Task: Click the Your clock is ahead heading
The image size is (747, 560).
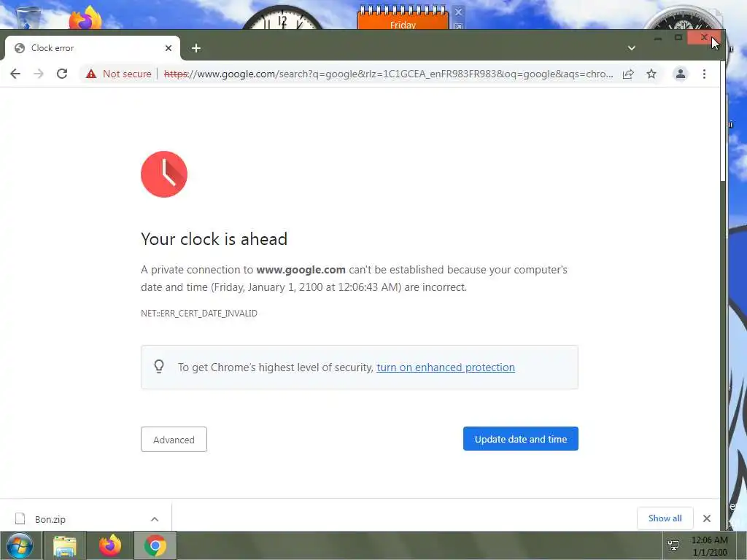Action: pyautogui.click(x=214, y=239)
